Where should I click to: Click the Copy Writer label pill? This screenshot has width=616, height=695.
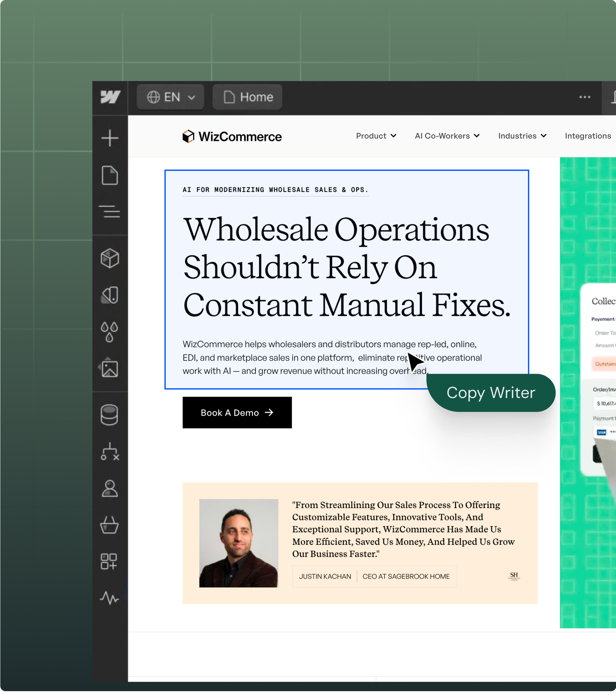tap(491, 393)
